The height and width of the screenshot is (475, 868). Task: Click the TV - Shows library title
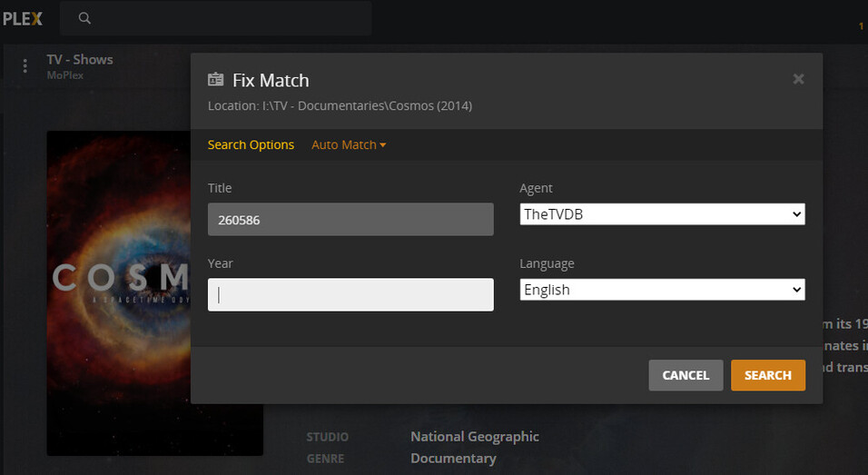pyautogui.click(x=80, y=60)
